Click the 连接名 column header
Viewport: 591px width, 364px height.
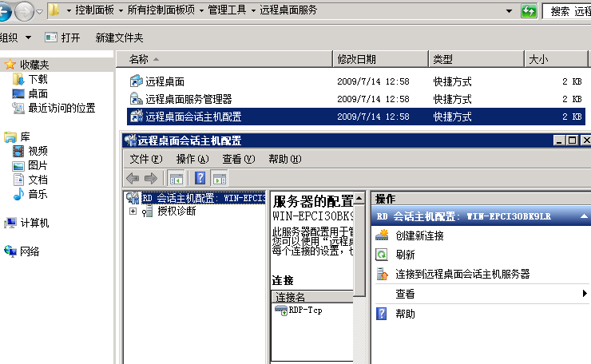pos(312,297)
